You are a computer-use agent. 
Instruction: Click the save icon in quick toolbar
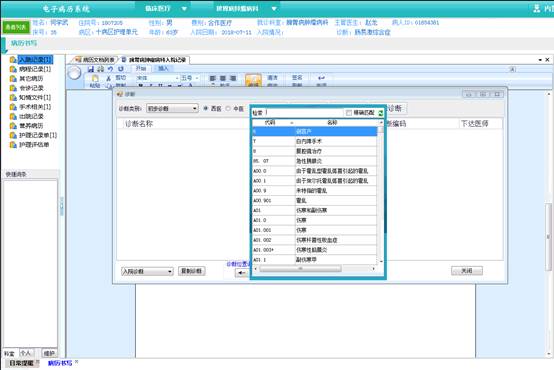point(91,69)
